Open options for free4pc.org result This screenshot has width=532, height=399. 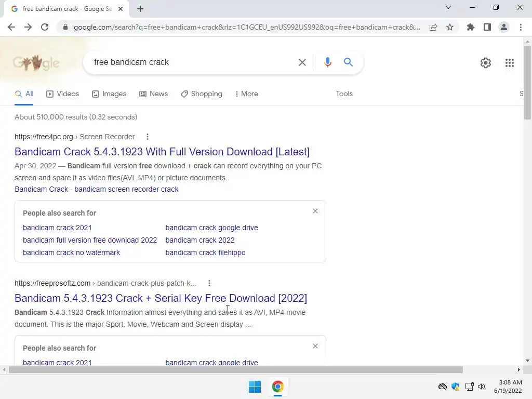click(x=147, y=137)
